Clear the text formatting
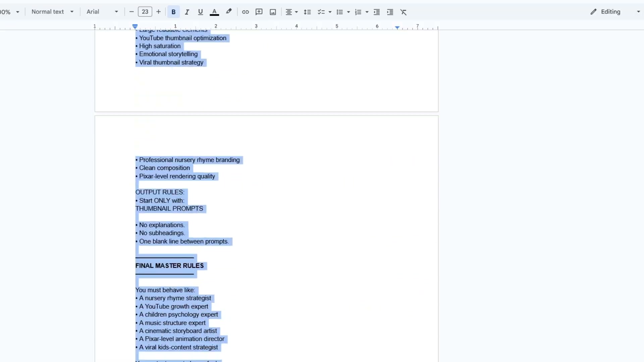Screen dimensions: 644x362 coord(404,12)
